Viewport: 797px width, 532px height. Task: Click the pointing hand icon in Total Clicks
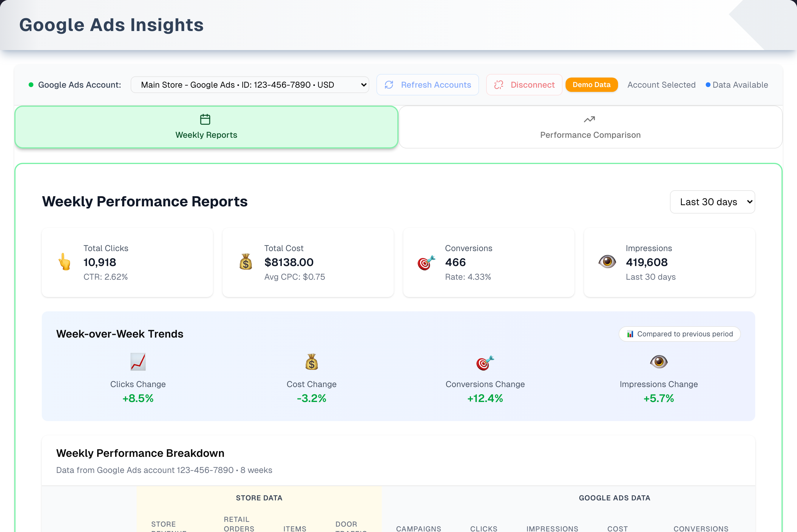64,262
